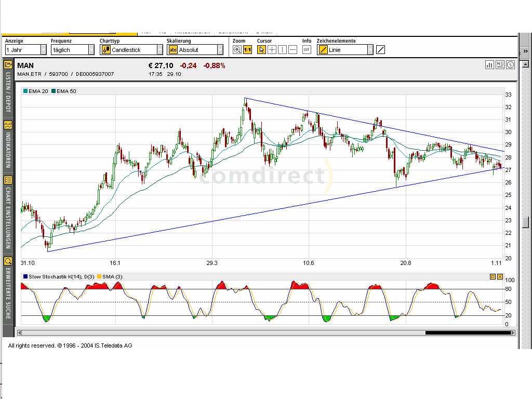
Task: Click the diagonal line draw icon beside Linie
Action: [381, 50]
